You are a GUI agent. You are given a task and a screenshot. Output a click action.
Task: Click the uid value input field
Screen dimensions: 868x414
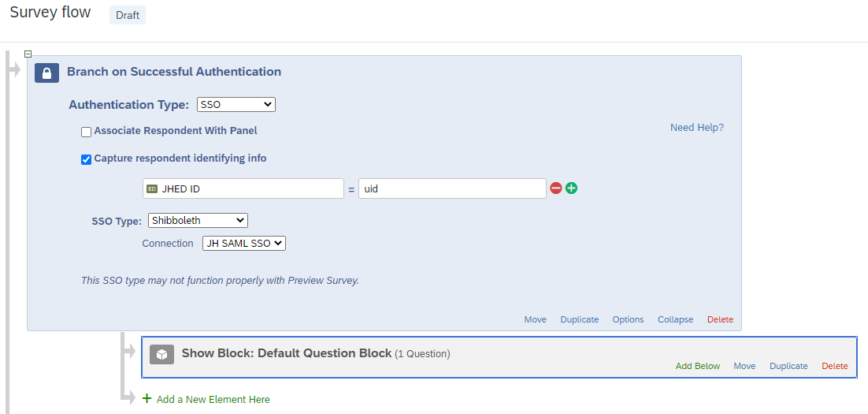click(x=452, y=188)
